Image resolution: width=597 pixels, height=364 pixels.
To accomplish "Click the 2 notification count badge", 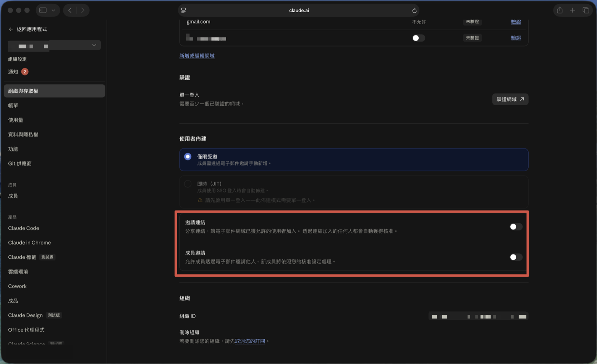I will (x=25, y=72).
